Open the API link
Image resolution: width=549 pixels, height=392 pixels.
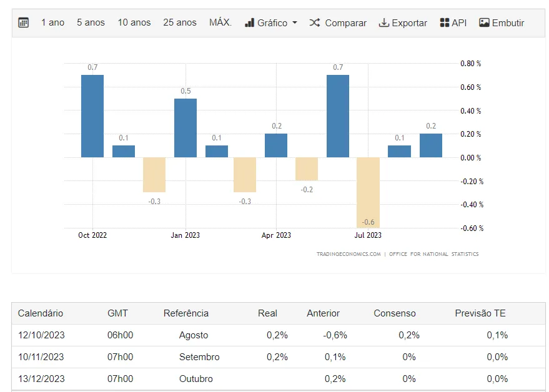(453, 22)
